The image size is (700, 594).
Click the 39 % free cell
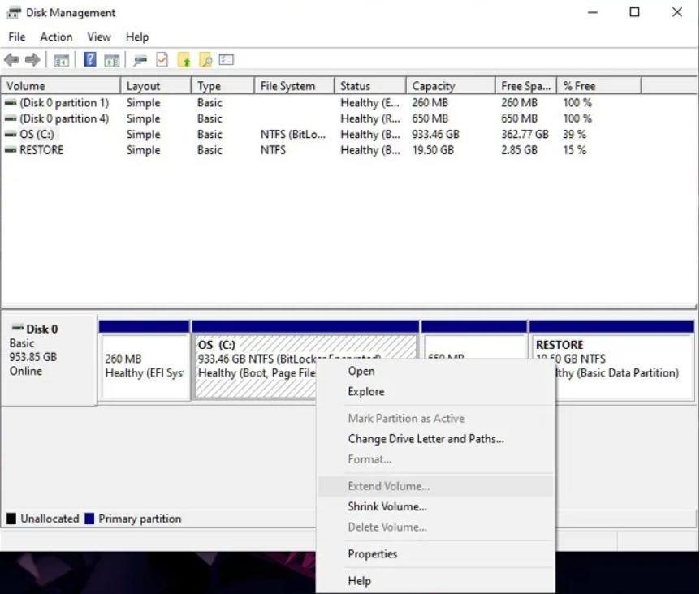[x=574, y=134]
